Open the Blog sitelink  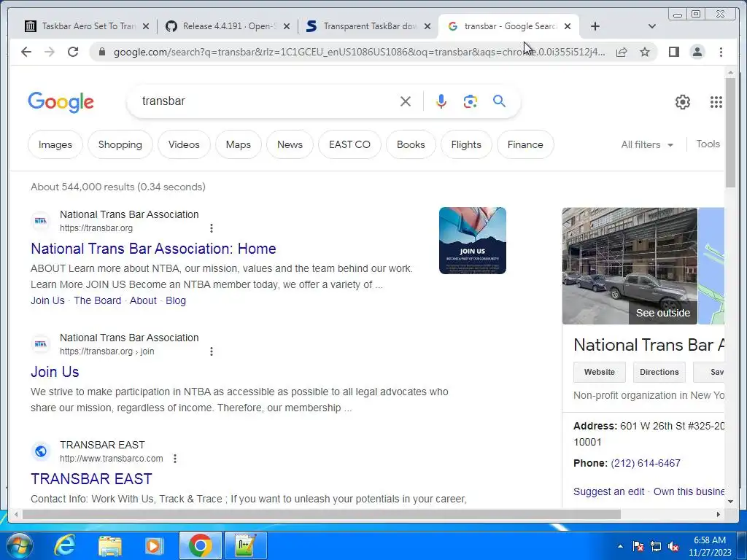[176, 300]
